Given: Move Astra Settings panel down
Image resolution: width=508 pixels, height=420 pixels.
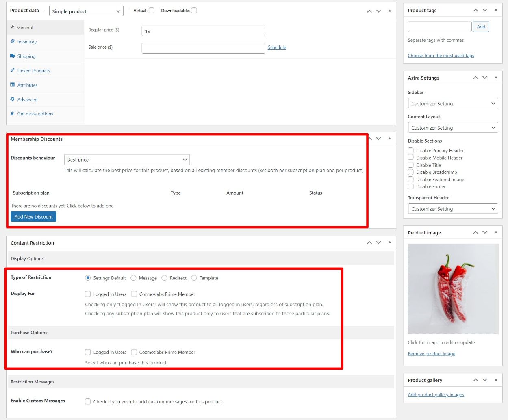Looking at the screenshot, I should point(485,78).
